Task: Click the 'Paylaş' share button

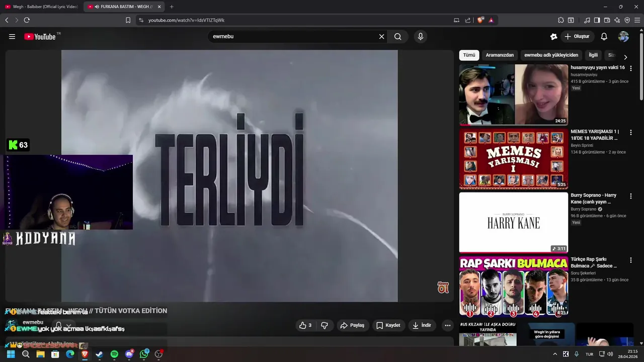Action: (x=352, y=325)
